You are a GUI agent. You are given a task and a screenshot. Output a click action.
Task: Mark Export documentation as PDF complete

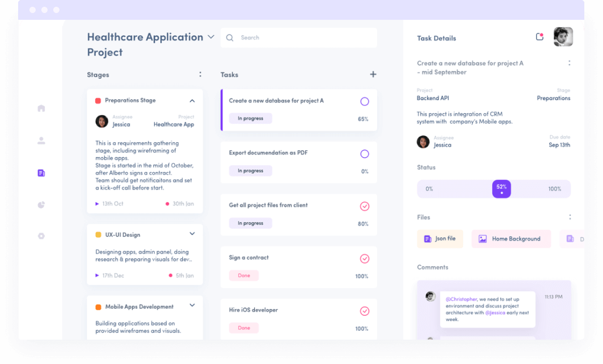click(364, 154)
